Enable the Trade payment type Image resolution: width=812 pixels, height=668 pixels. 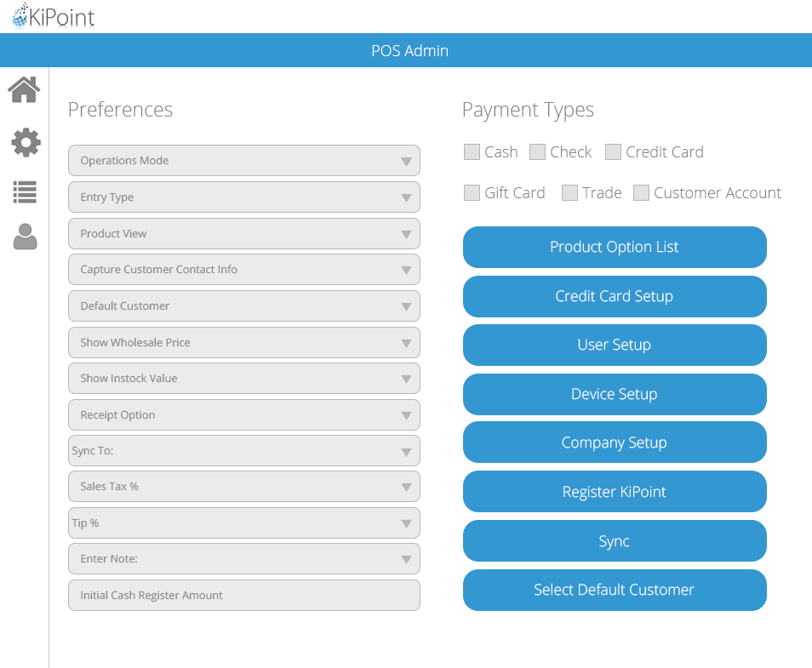pyautogui.click(x=569, y=192)
